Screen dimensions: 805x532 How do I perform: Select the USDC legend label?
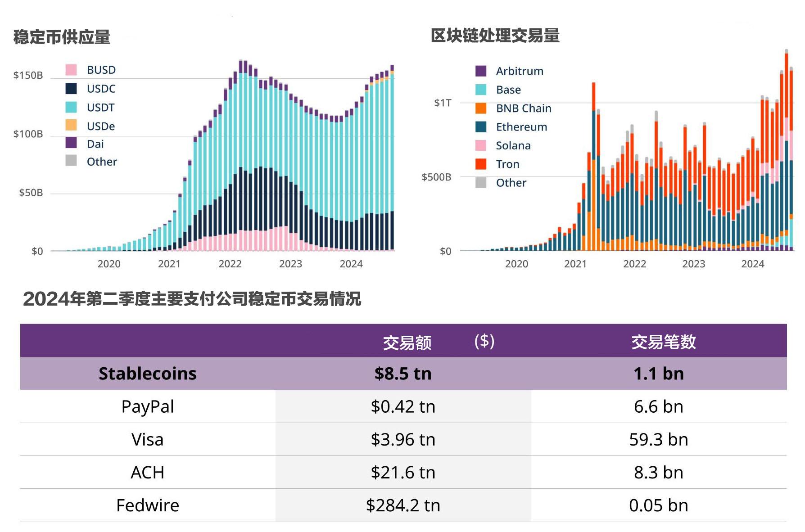pyautogui.click(x=101, y=89)
